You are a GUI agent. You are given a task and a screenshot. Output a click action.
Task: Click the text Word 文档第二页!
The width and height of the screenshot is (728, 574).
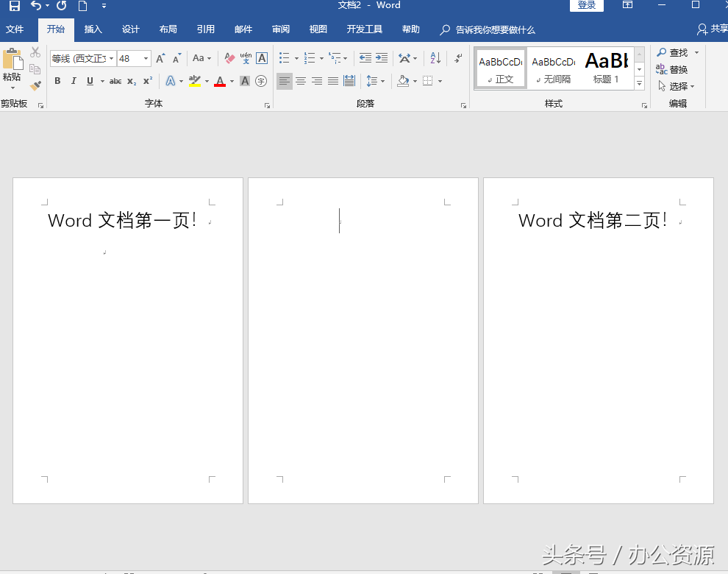[x=593, y=220]
